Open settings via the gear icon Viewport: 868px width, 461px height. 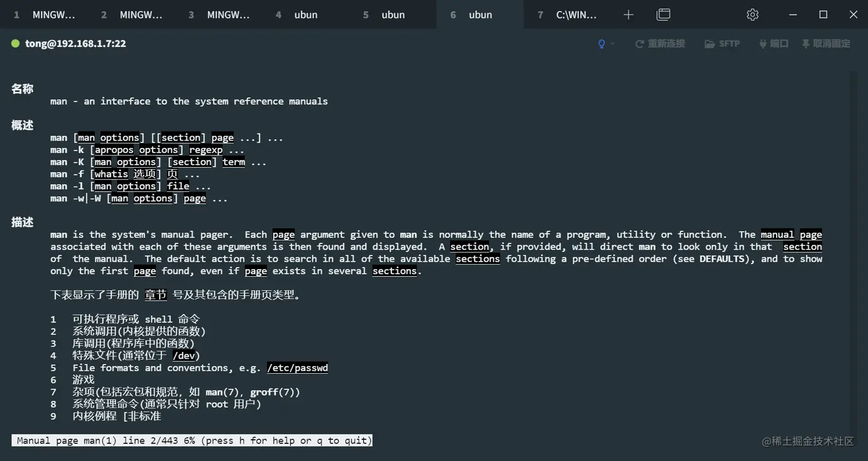(x=753, y=15)
